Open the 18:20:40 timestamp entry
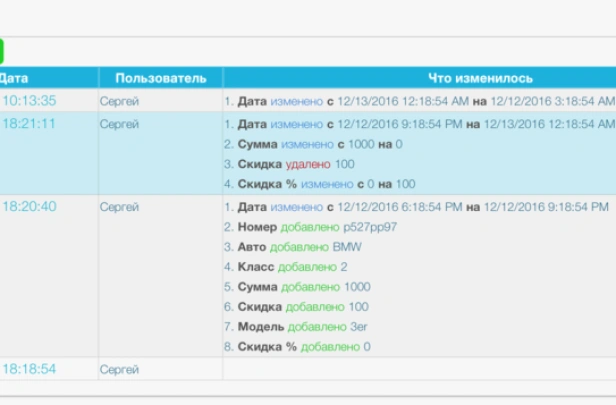616x405 pixels. coord(29,207)
